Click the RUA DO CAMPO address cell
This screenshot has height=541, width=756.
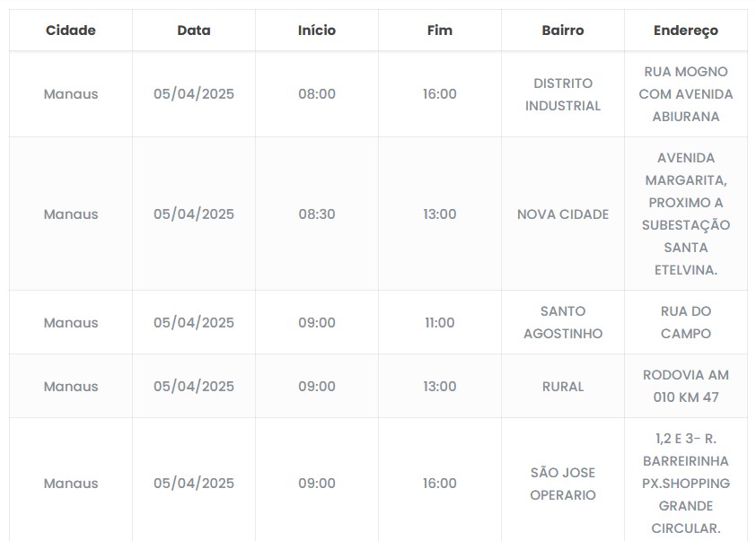[686, 322]
